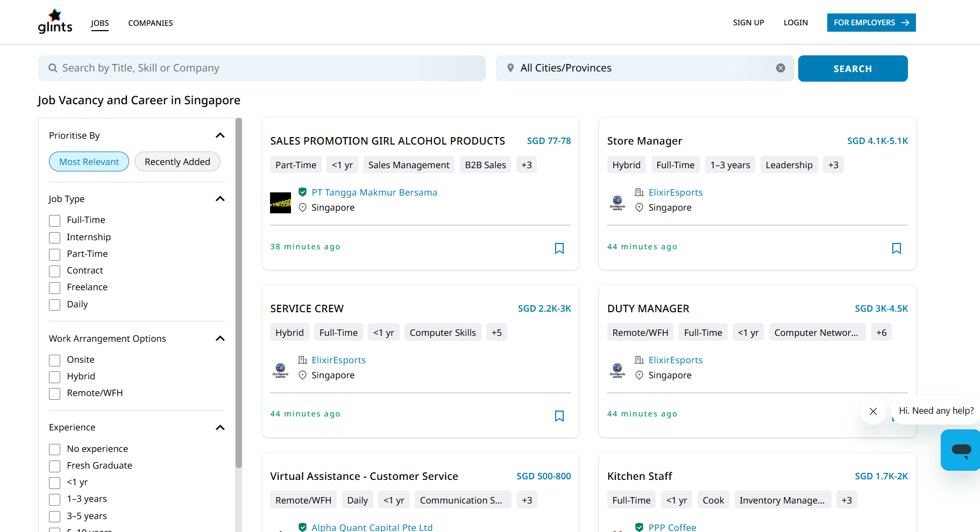Open the DUTY MANAGER job listing
Screen dimensions: 980x532
[x=648, y=308]
